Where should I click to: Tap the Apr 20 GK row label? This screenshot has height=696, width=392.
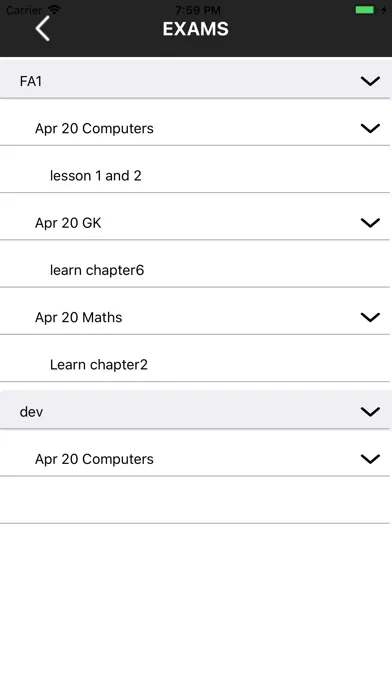[68, 223]
